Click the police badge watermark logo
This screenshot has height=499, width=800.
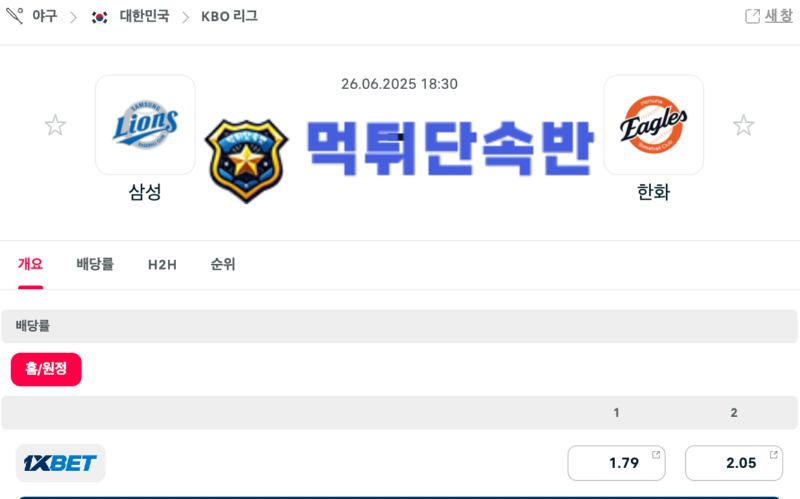click(246, 161)
